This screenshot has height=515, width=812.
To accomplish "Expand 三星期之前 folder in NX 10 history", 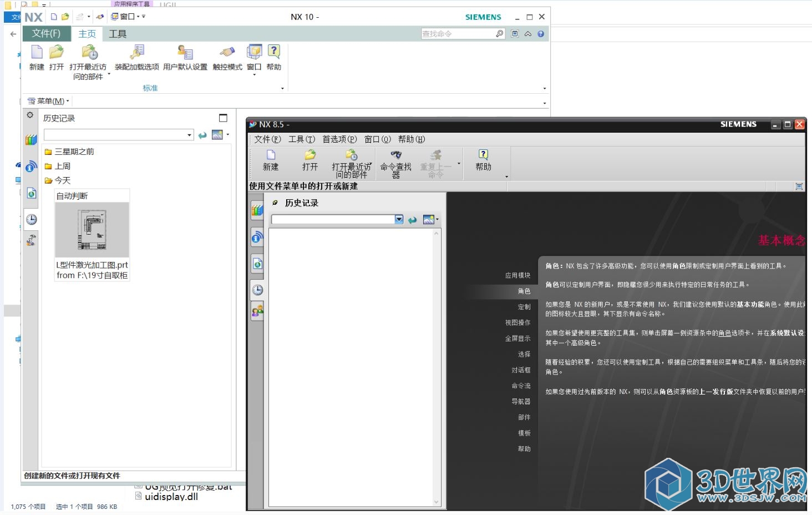I will [69, 152].
